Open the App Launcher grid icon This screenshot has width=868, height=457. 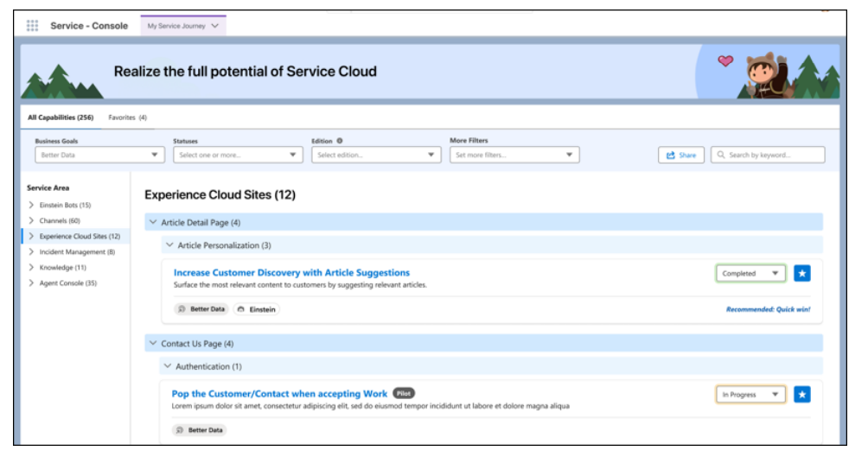pyautogui.click(x=32, y=26)
